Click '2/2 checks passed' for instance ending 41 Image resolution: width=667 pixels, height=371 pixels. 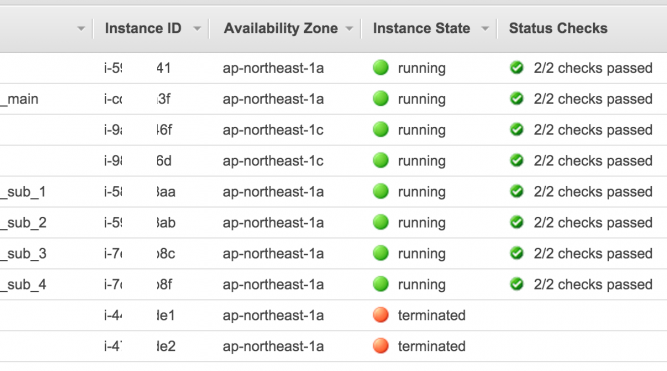(x=593, y=68)
